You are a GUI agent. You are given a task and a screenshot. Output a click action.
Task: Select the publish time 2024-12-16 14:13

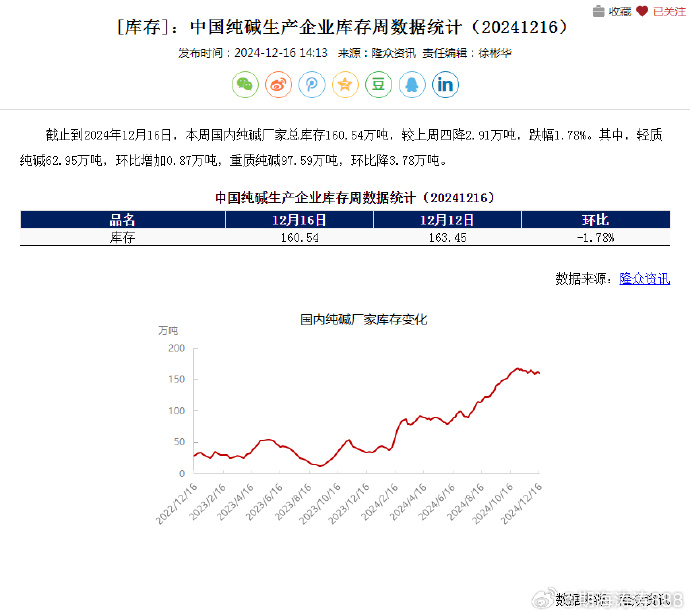tap(281, 53)
